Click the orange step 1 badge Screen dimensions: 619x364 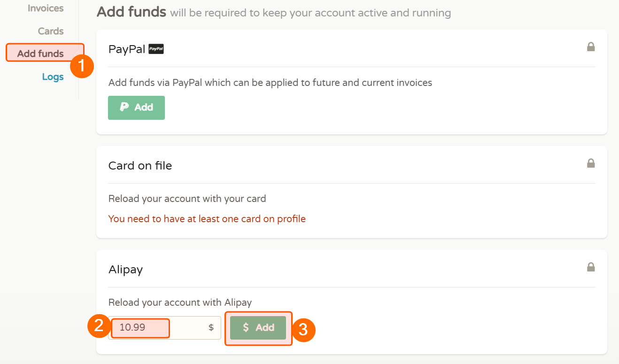pyautogui.click(x=82, y=66)
